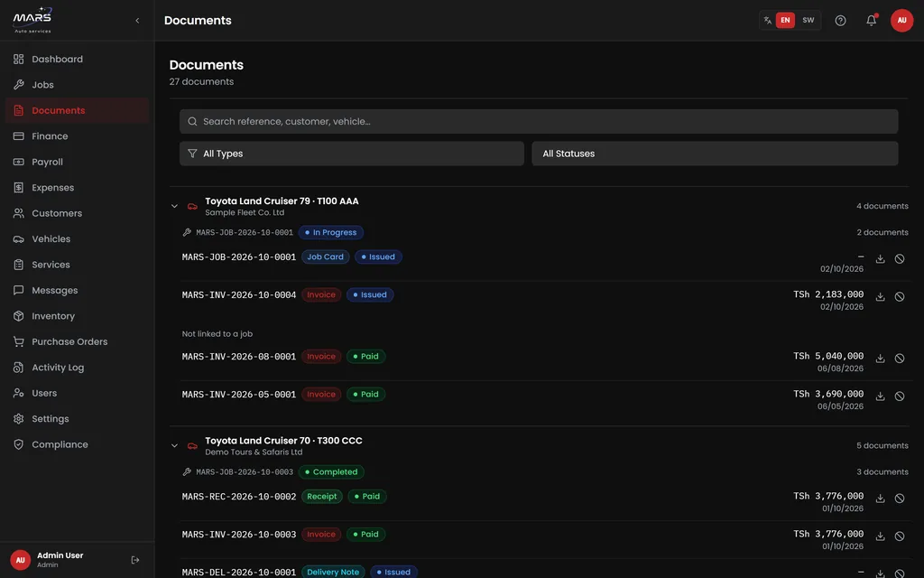Collapse the sidebar with the chevron arrow
The width and height of the screenshot is (924, 578).
137,21
